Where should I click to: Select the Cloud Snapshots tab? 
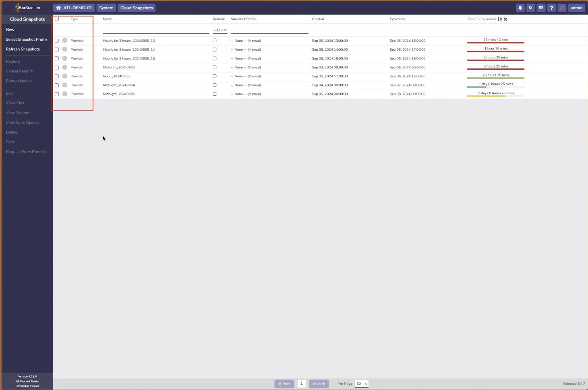click(136, 8)
